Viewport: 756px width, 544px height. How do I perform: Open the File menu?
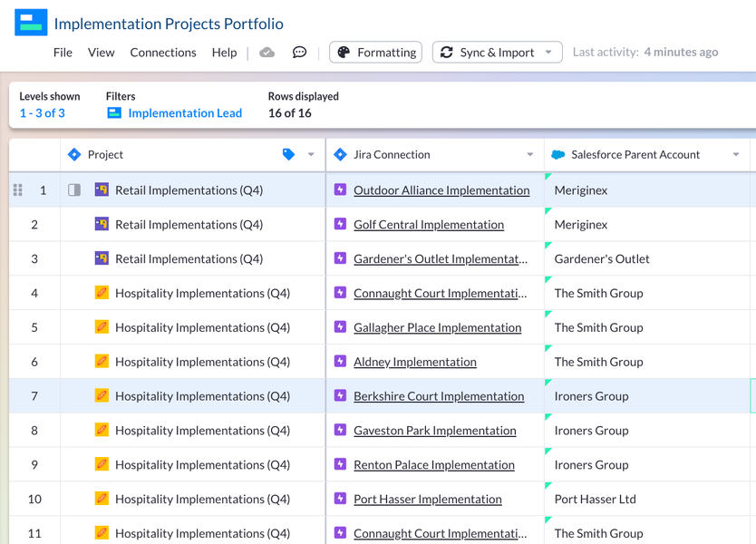coord(63,52)
